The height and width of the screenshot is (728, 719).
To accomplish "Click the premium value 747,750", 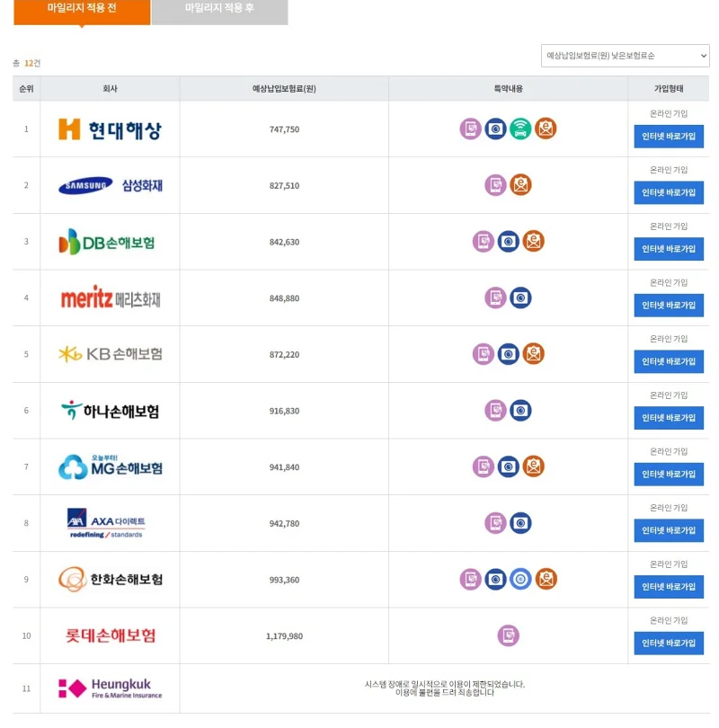I will click(284, 129).
